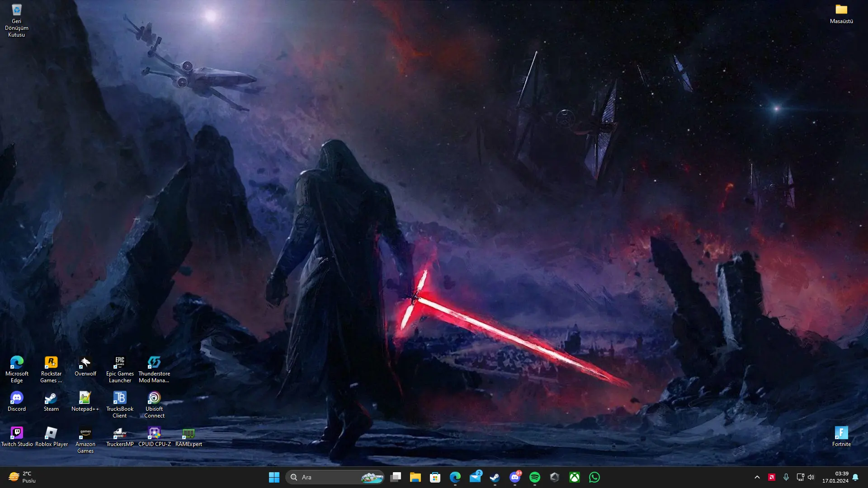
Task: Select the Overwolf desktop shortcut
Action: pyautogui.click(x=85, y=366)
